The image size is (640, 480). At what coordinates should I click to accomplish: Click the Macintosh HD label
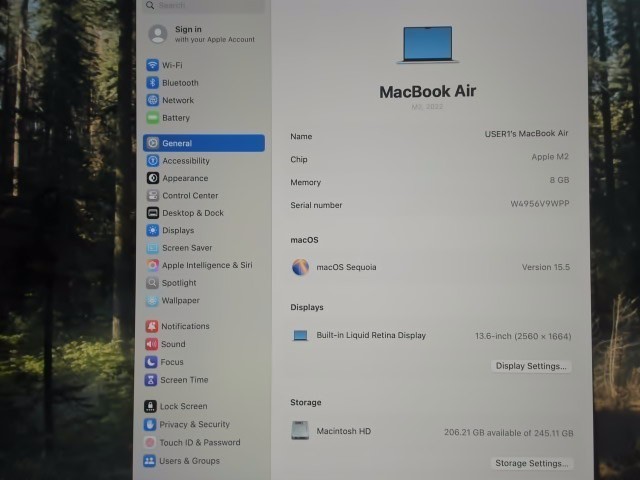coord(344,431)
